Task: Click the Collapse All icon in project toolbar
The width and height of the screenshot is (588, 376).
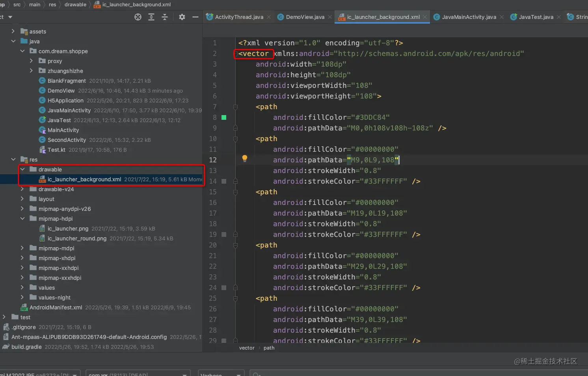Action: (165, 17)
